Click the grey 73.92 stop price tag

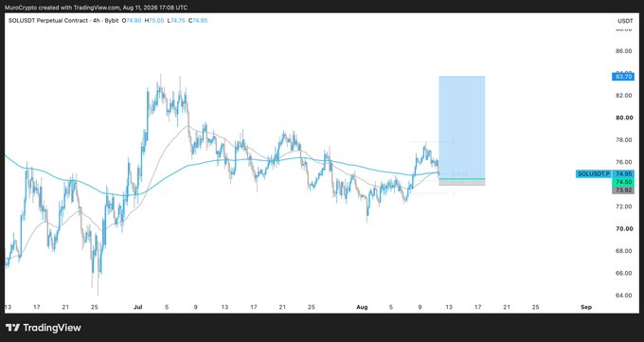point(623,190)
